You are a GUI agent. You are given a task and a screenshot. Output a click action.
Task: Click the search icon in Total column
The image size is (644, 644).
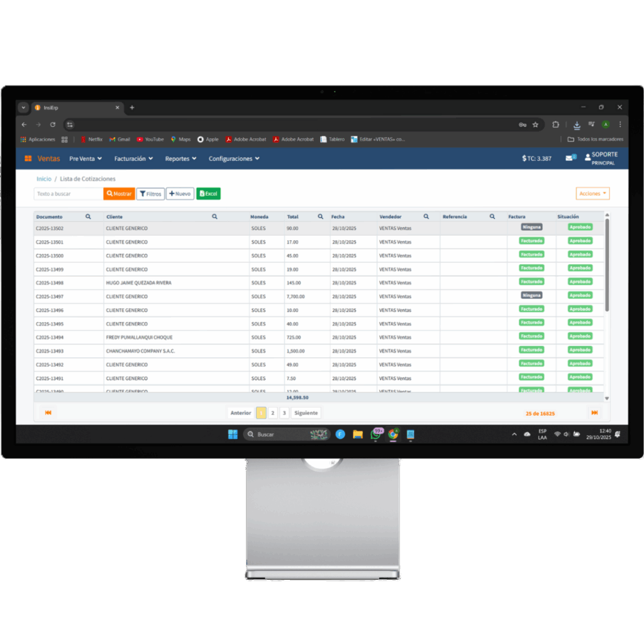[320, 216]
